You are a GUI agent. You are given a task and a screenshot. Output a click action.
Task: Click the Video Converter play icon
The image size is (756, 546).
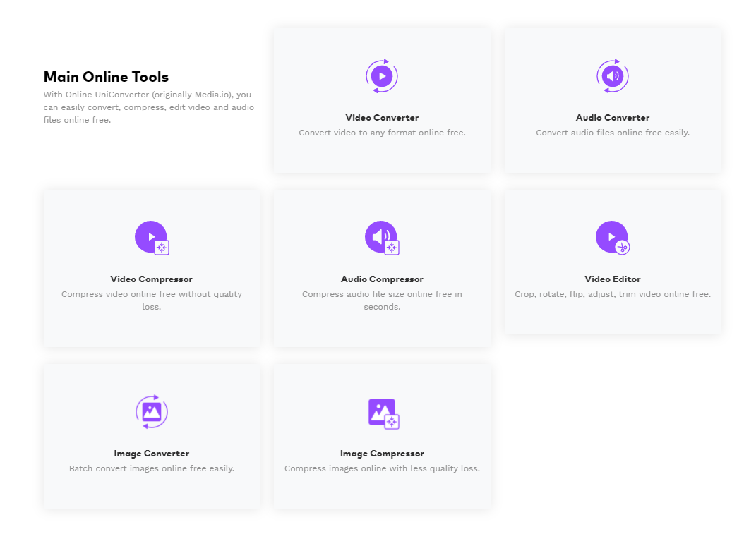[382, 76]
